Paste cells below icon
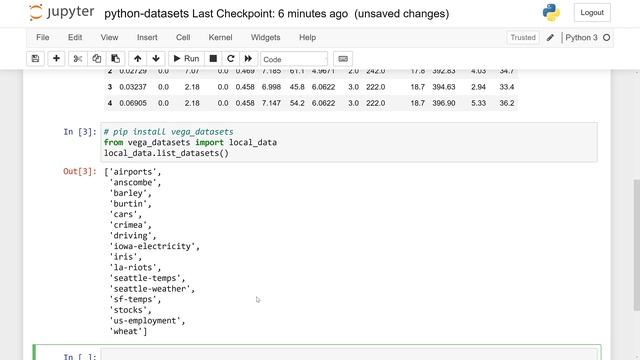The image size is (640, 360). coord(116,59)
